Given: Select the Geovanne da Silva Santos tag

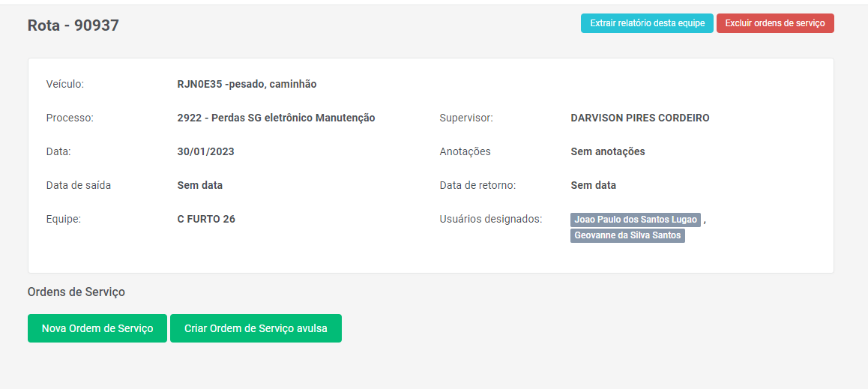Looking at the screenshot, I should click(627, 235).
